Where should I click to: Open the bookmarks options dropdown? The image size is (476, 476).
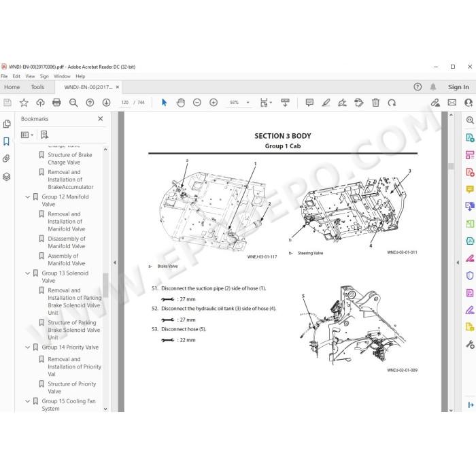pos(27,135)
